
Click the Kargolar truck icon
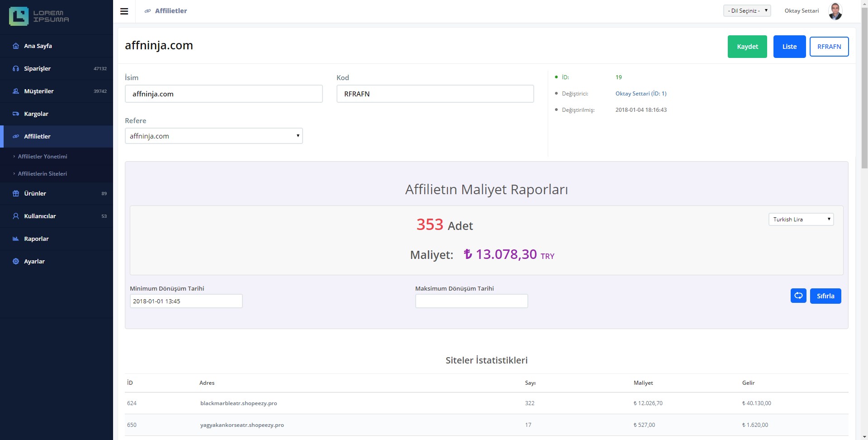(x=16, y=114)
